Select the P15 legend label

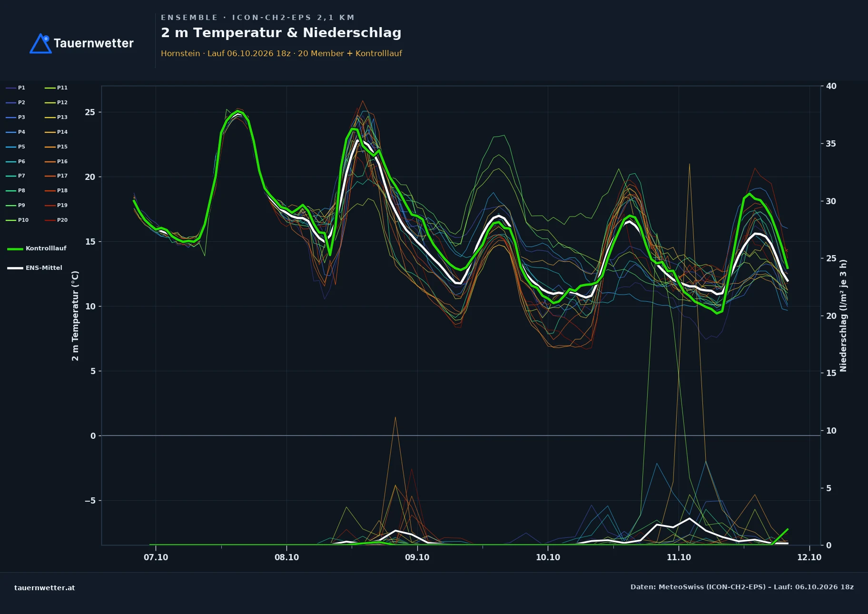pos(62,147)
